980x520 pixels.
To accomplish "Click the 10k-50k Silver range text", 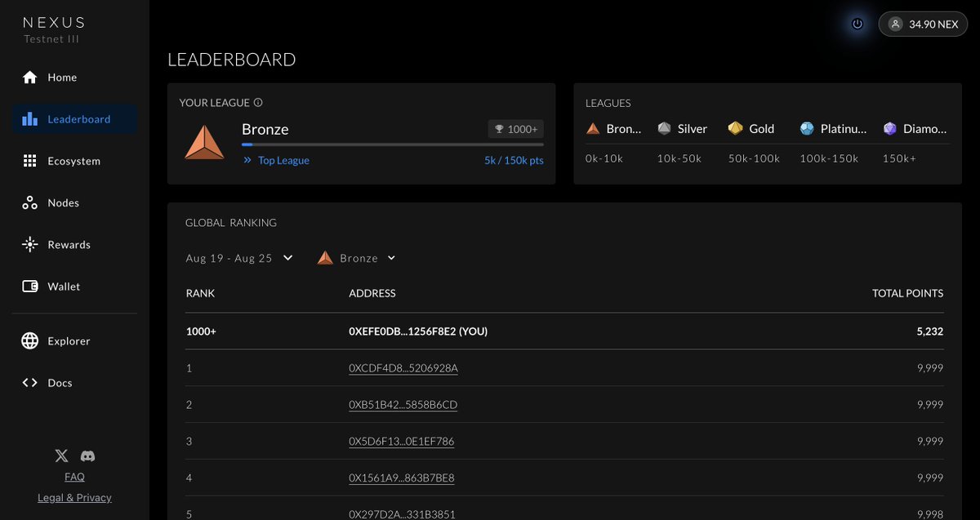I will pyautogui.click(x=679, y=158).
